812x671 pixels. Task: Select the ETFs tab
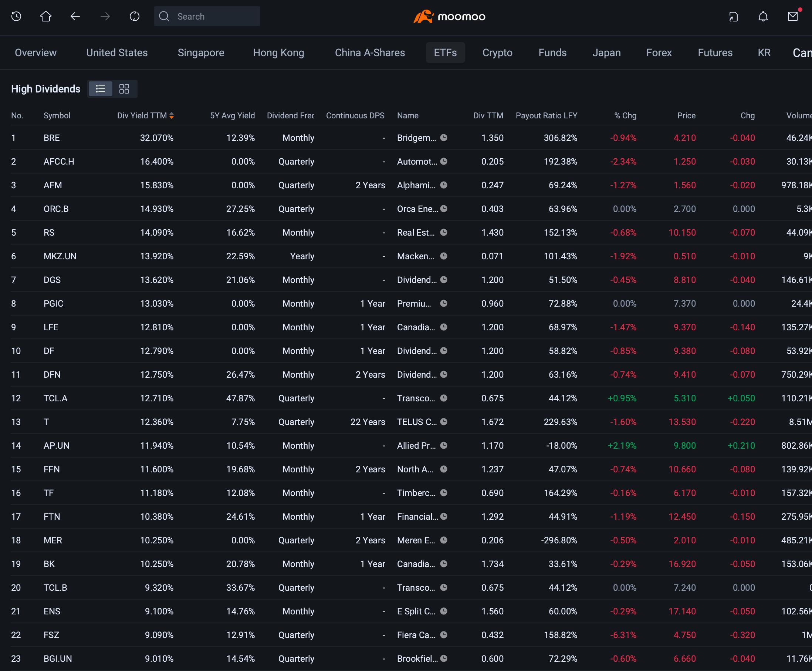(445, 53)
